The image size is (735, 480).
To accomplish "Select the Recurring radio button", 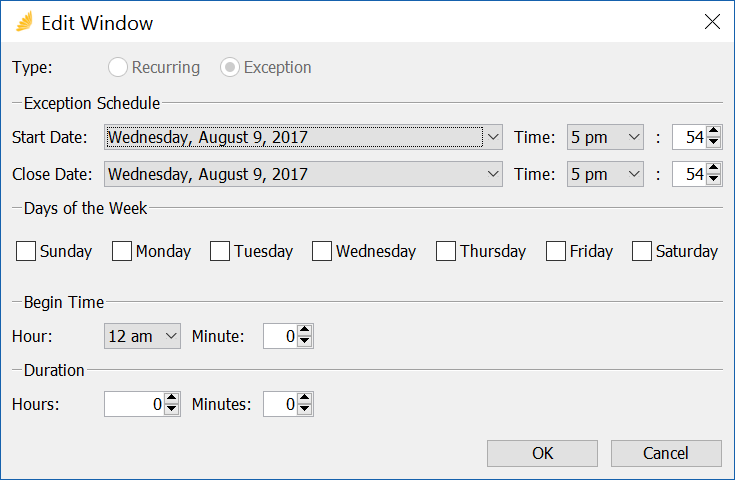I will point(118,67).
